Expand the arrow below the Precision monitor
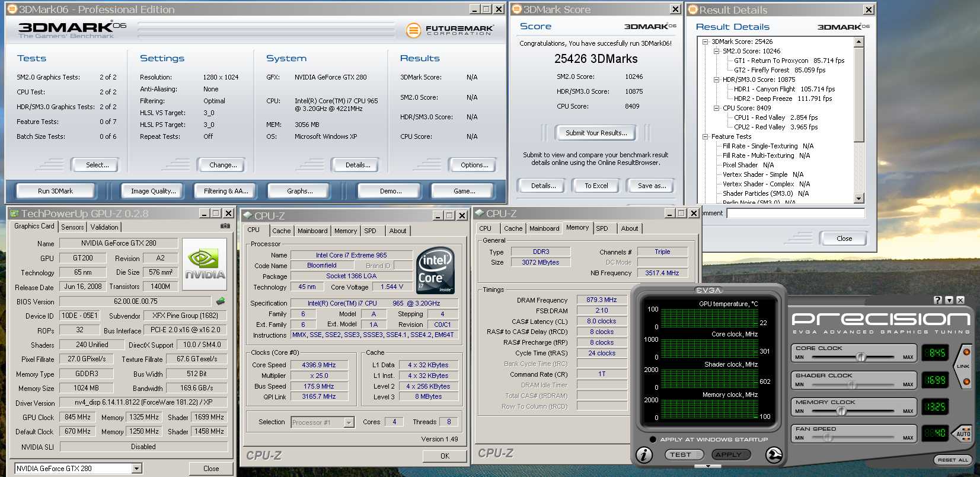 708,466
